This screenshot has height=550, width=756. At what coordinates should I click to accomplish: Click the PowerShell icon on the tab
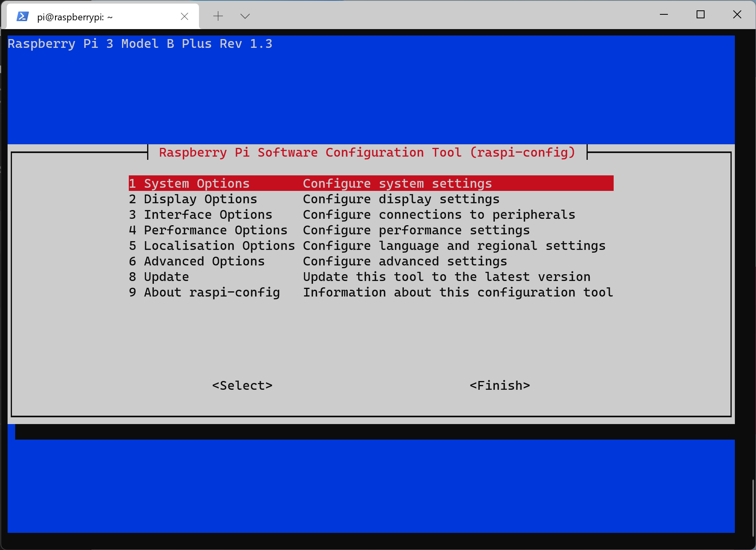(22, 16)
